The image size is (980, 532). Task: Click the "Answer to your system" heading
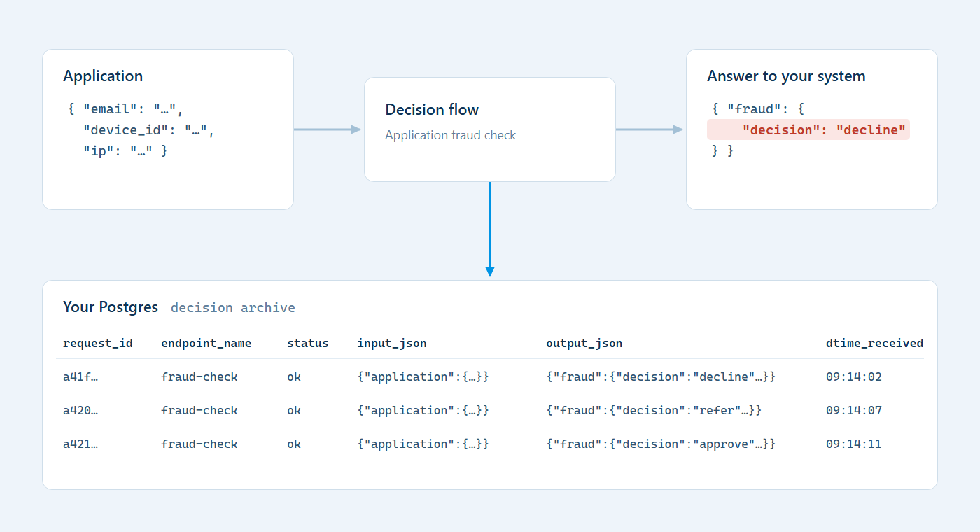pyautogui.click(x=786, y=76)
